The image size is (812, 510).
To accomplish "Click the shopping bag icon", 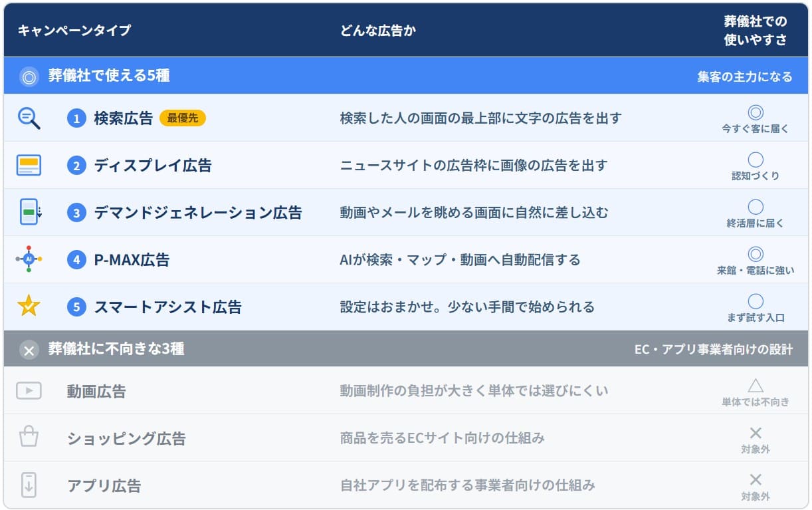I will tap(29, 438).
